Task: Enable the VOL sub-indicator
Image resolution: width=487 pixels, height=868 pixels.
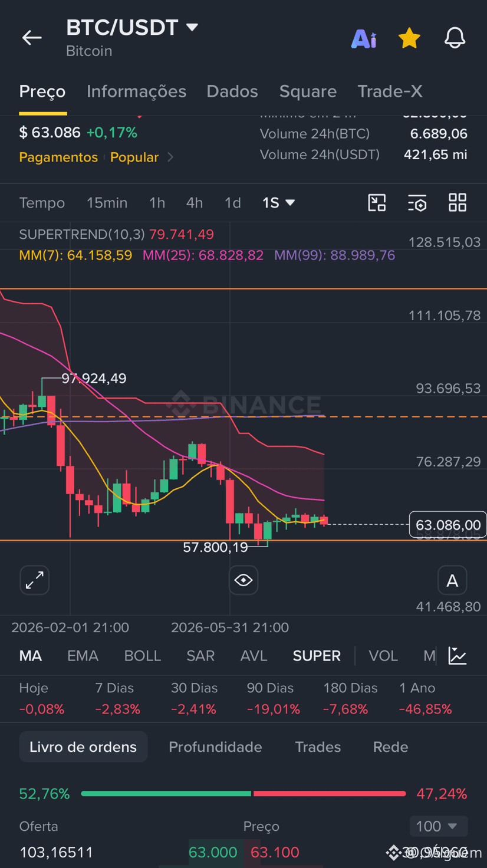Action: pos(383,656)
